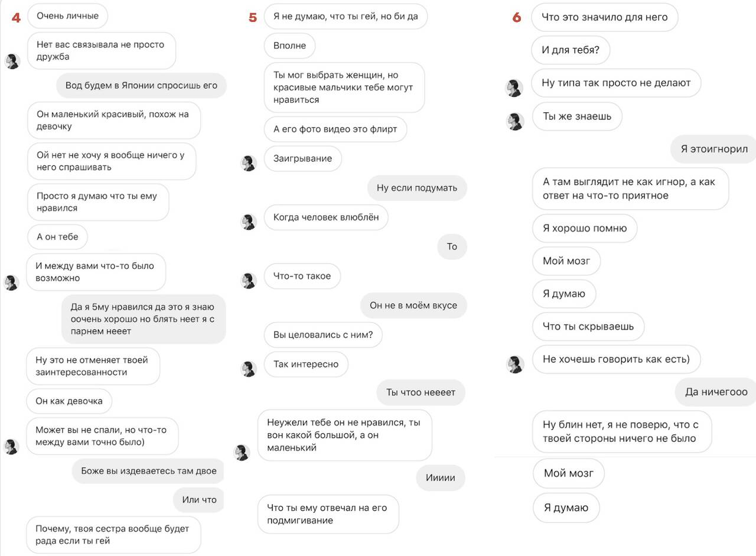Open avatar next to "Ну типа так просто не делают"
The image size is (756, 556).
(514, 88)
